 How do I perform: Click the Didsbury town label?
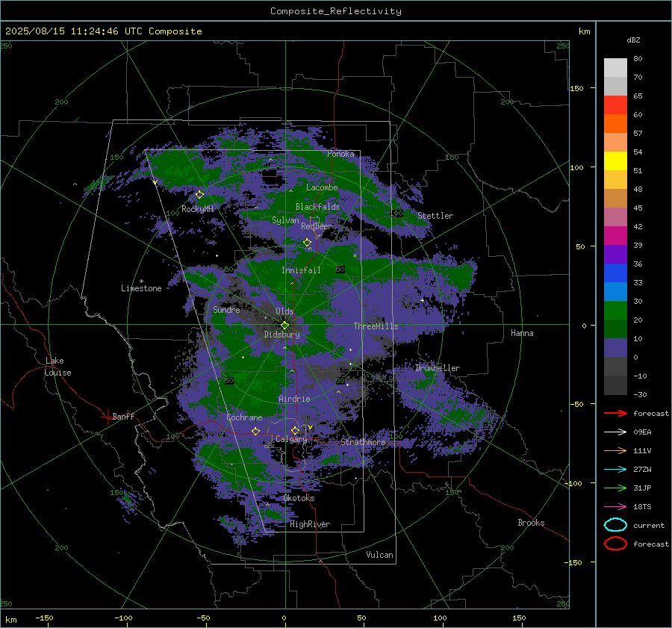point(282,335)
